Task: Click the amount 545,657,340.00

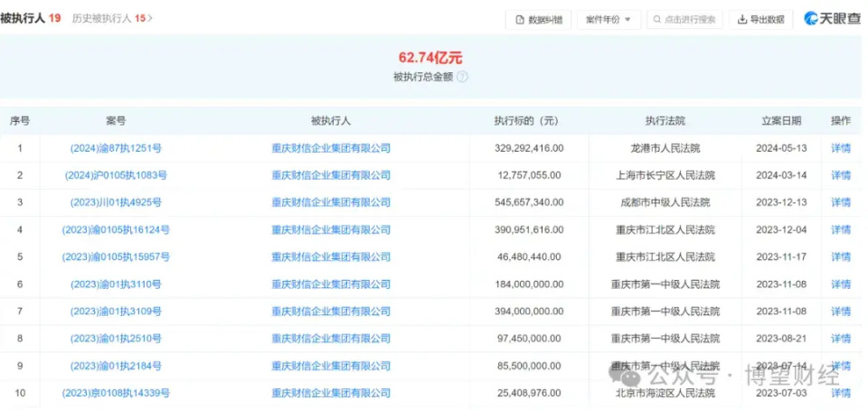Action: coord(529,202)
